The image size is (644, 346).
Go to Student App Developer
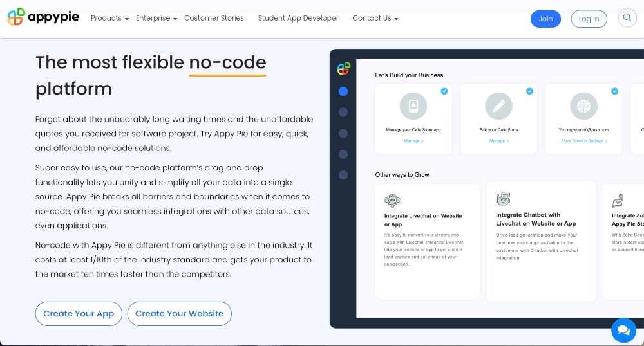(x=298, y=18)
